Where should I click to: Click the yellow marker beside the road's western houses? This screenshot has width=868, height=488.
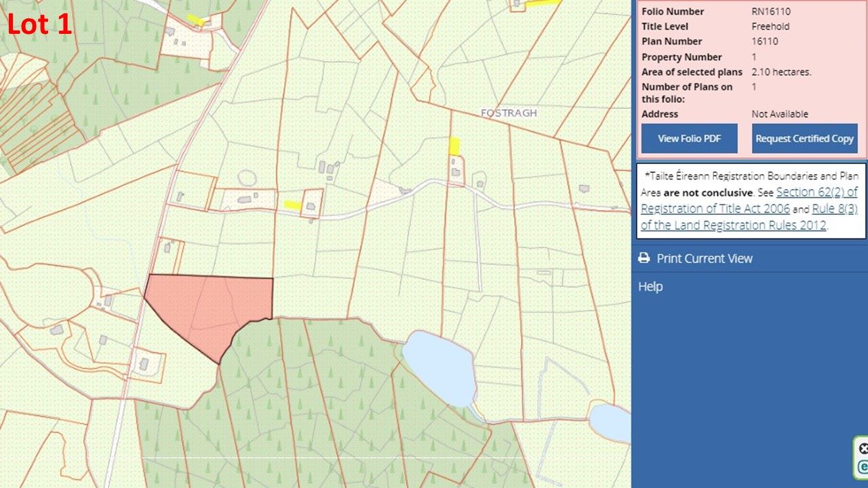(x=293, y=205)
